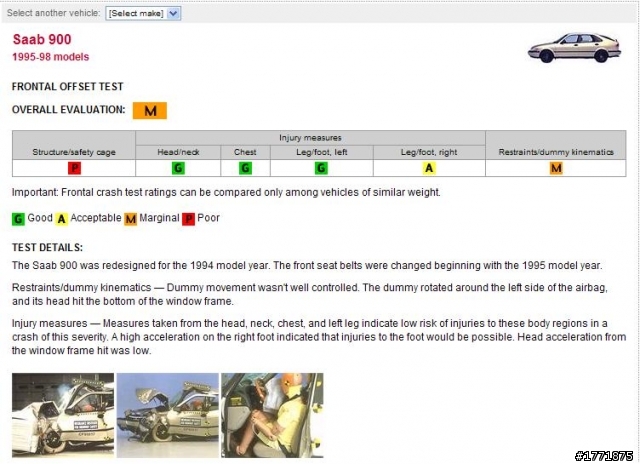The image size is (640, 464).
Task: Click the Restraints/dummy kinematics detail paragraph
Action: click(x=310, y=294)
